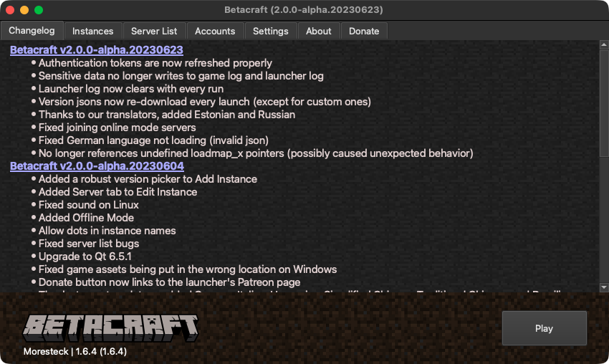Click 'Added Offline Mode' entry

tap(86, 218)
